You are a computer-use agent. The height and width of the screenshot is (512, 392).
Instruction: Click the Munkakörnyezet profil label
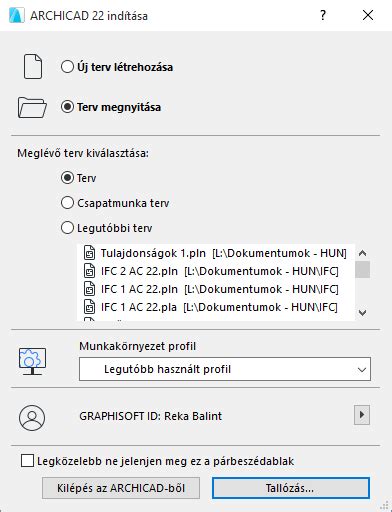coord(137,346)
